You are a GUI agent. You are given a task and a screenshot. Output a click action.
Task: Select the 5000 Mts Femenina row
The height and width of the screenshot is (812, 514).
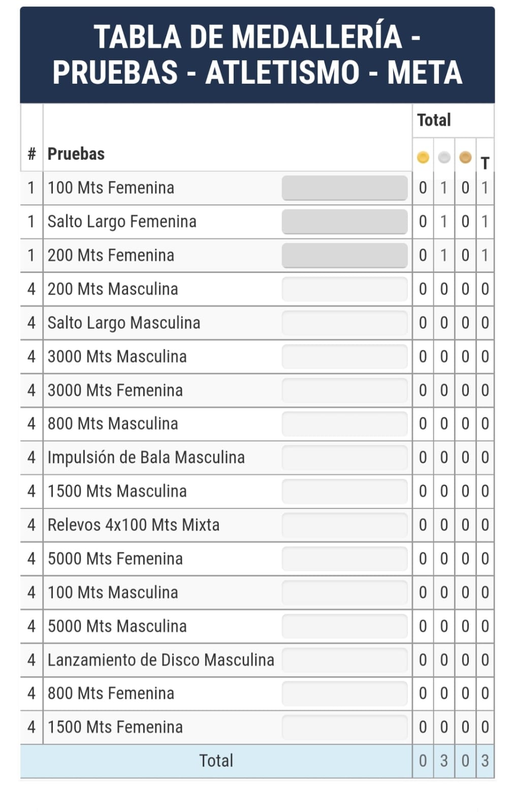(x=257, y=559)
